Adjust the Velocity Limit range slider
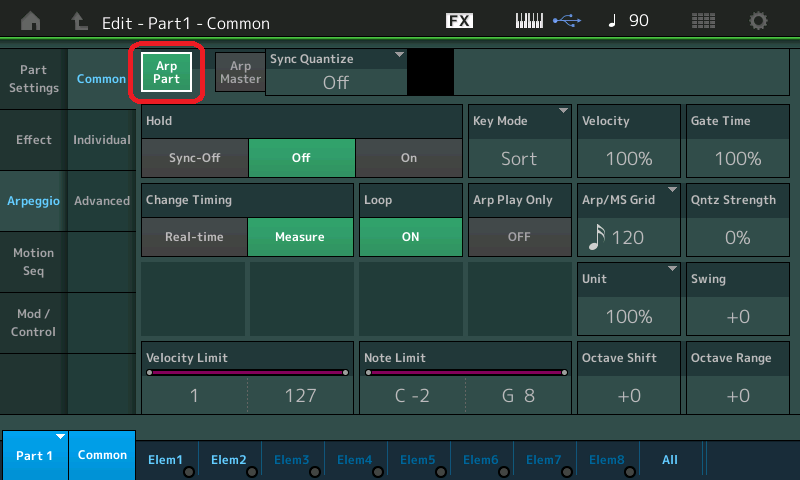Image resolution: width=800 pixels, height=480 pixels. pyautogui.click(x=247, y=373)
